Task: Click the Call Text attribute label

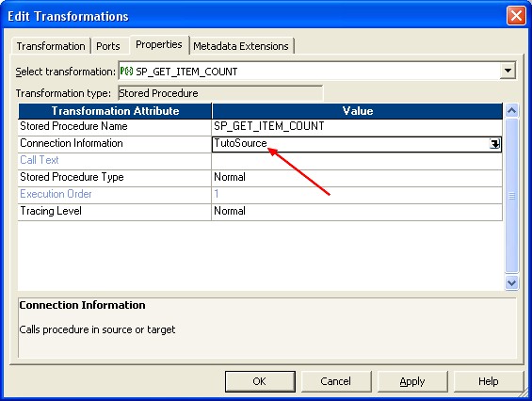Action: [40, 160]
